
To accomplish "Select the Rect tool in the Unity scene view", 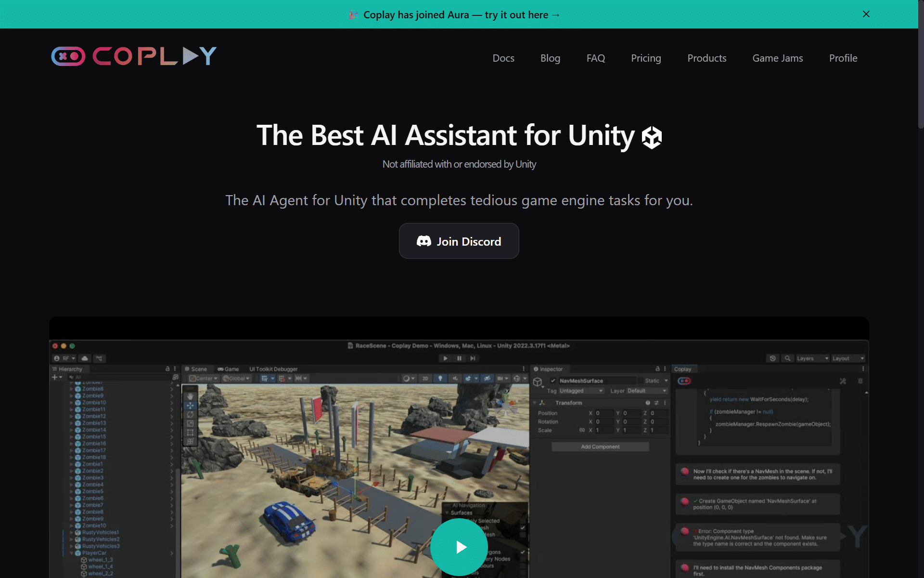I will point(190,433).
